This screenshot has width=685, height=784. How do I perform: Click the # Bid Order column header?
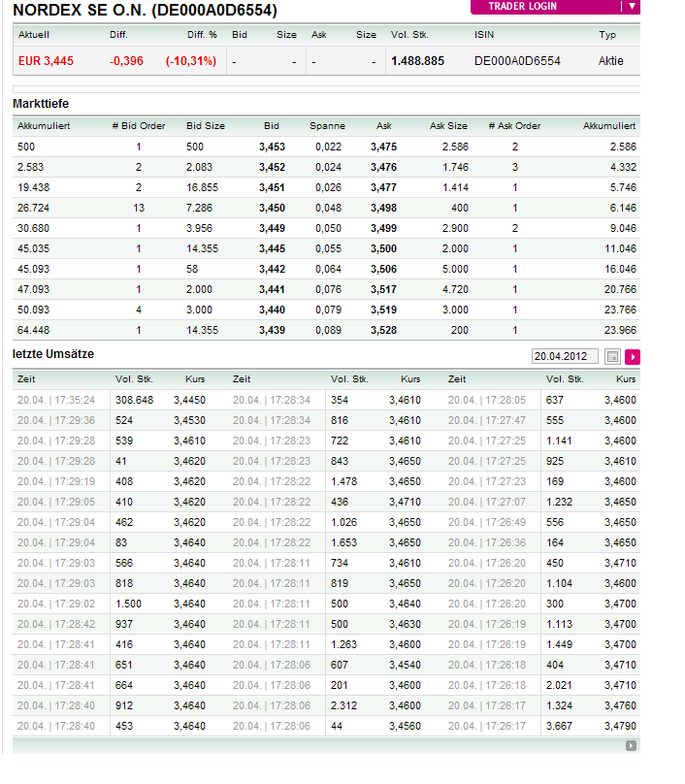coord(136,125)
